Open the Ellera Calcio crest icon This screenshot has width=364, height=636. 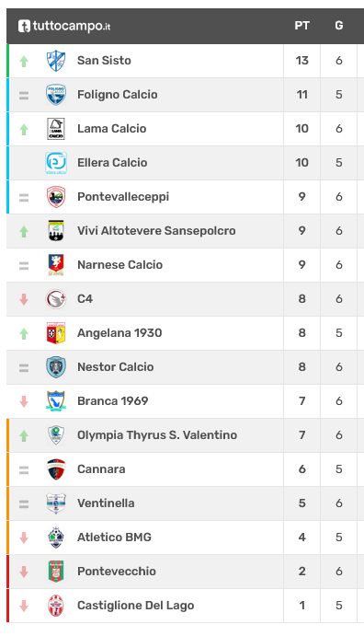click(56, 163)
